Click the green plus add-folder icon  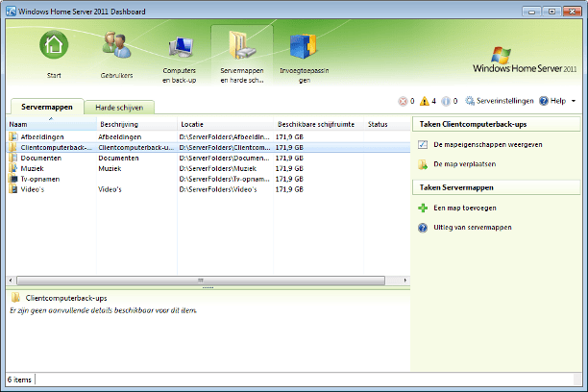(x=423, y=208)
